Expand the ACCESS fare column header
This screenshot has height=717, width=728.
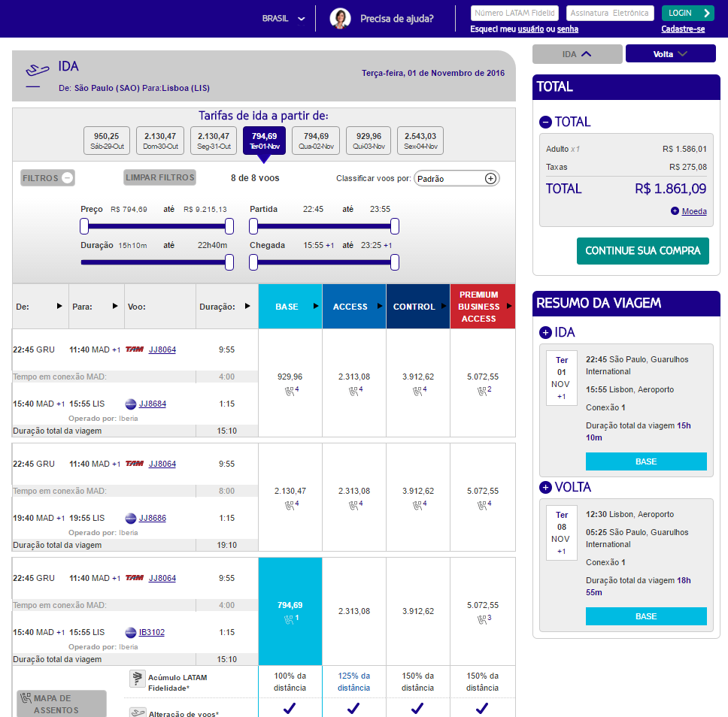point(354,307)
